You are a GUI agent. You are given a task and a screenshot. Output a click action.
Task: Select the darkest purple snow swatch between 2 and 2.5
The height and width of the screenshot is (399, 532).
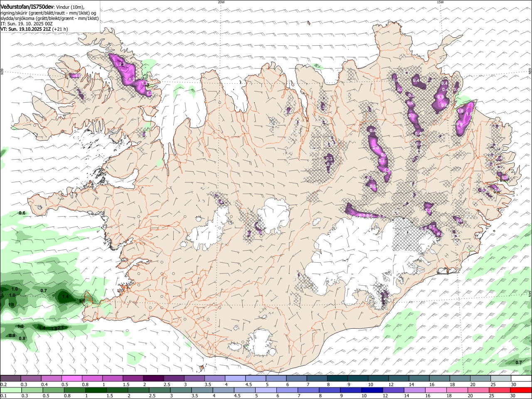pyautogui.click(x=153, y=378)
